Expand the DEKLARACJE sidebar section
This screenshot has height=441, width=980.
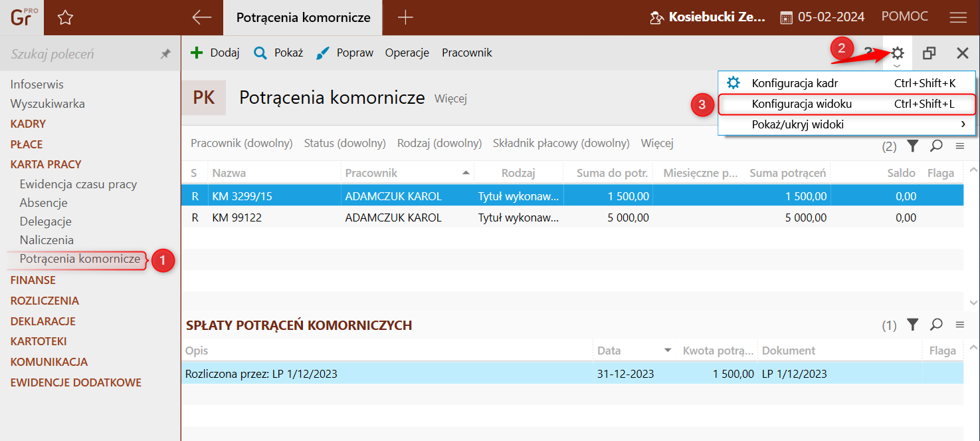pyautogui.click(x=43, y=321)
